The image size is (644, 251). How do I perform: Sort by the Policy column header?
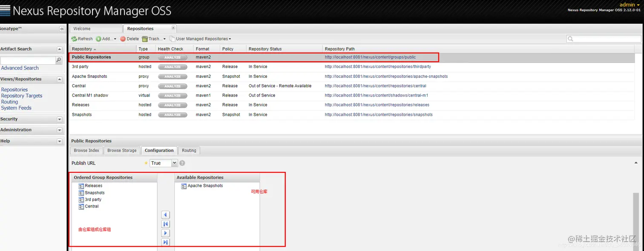click(233, 49)
